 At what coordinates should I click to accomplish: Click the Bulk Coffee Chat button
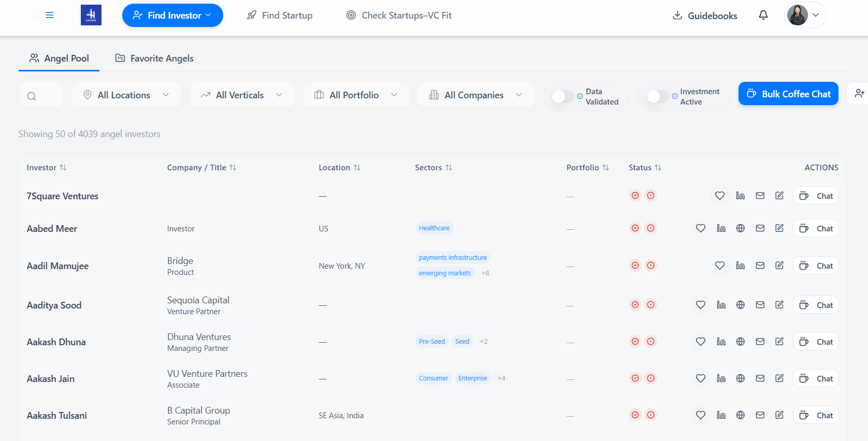coord(788,94)
